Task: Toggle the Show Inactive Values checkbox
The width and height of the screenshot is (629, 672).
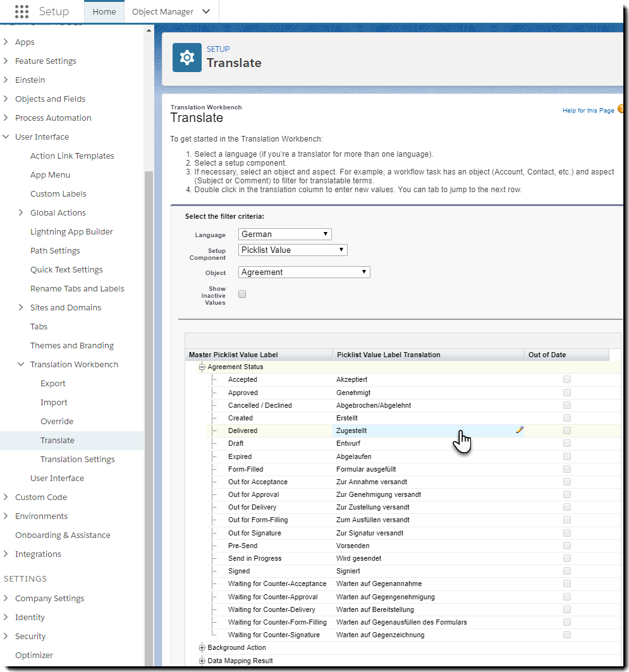Action: point(242,294)
